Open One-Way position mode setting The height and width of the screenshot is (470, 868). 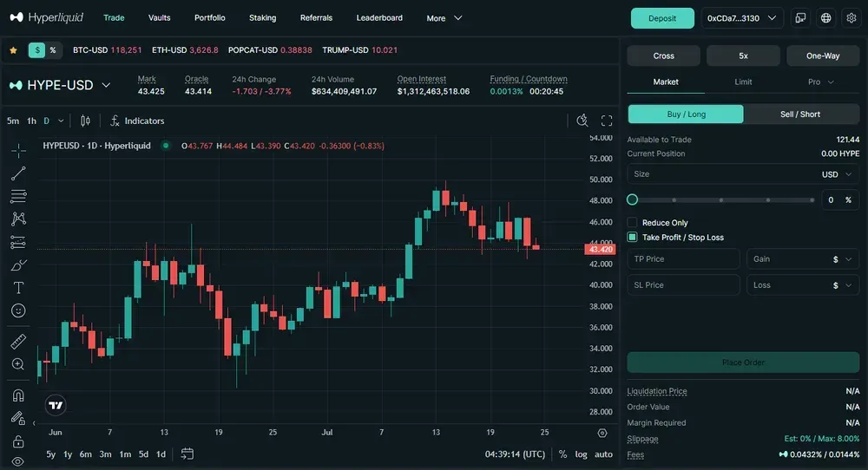823,55
